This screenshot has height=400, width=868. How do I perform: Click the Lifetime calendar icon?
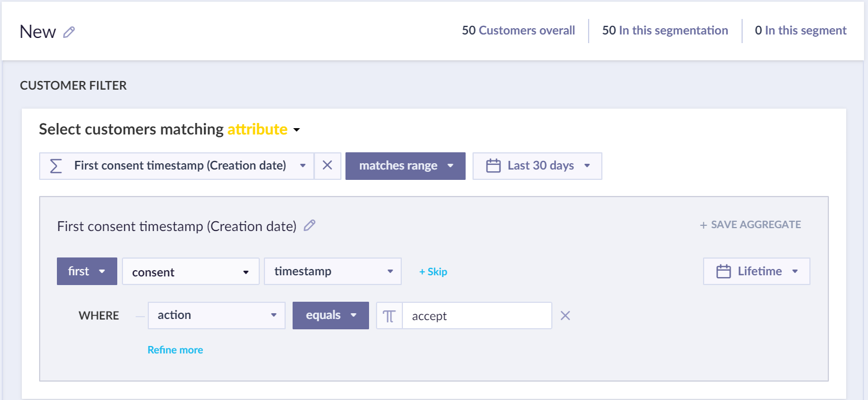pyautogui.click(x=723, y=271)
